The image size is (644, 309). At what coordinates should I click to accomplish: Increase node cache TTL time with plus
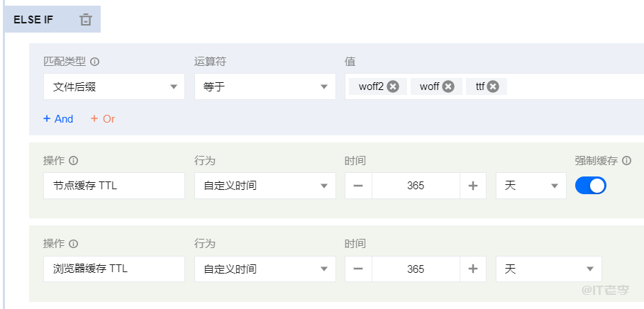click(473, 186)
